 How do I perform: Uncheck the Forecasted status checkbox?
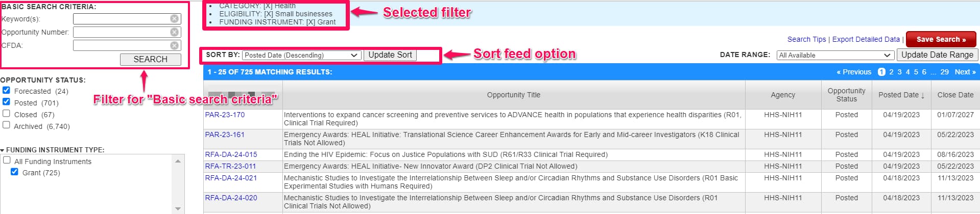7,91
